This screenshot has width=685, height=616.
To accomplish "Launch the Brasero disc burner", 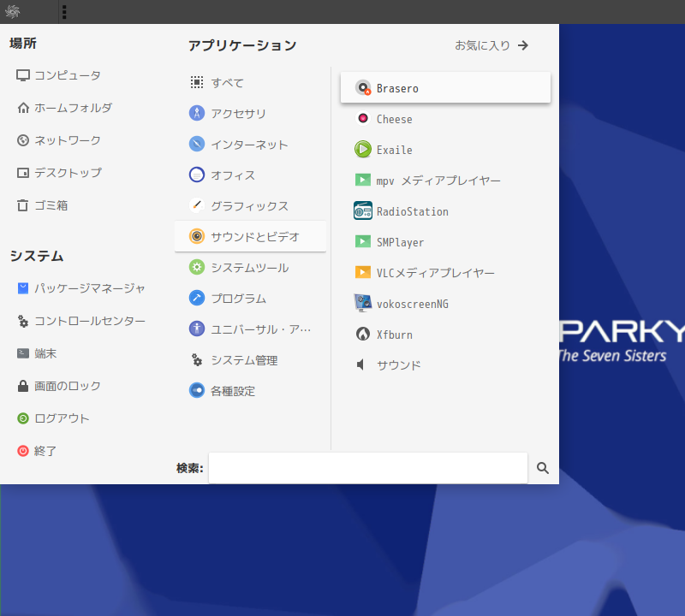I will pyautogui.click(x=445, y=88).
